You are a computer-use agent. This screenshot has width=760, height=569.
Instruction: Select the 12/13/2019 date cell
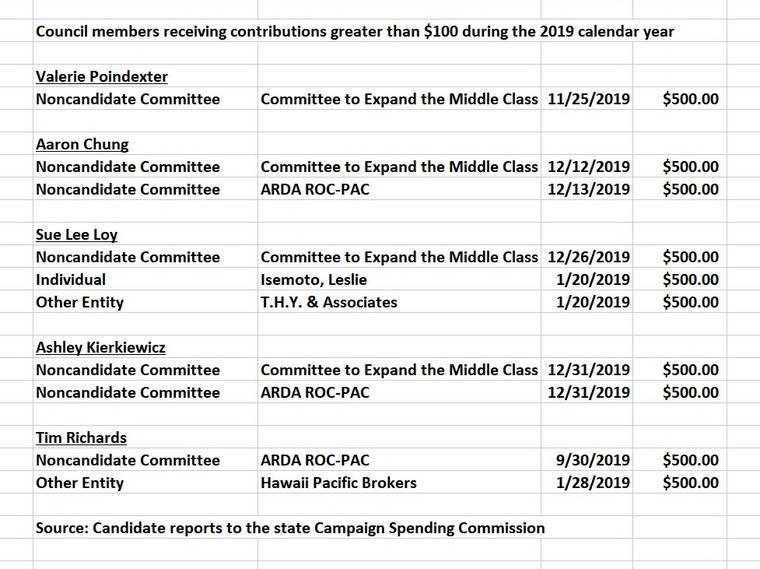589,189
